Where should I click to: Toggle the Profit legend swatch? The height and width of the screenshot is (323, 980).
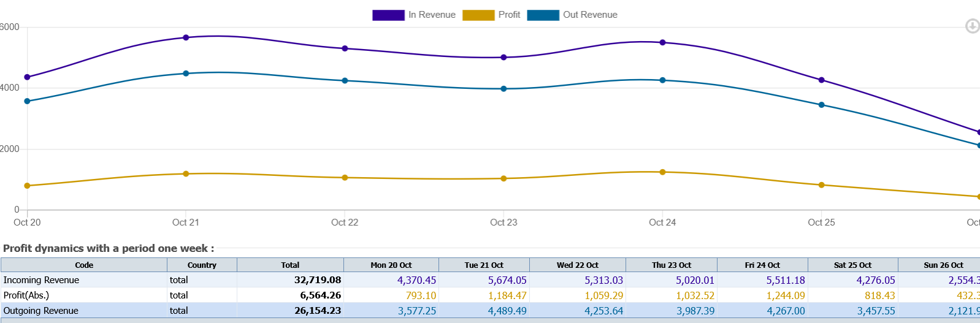[478, 15]
